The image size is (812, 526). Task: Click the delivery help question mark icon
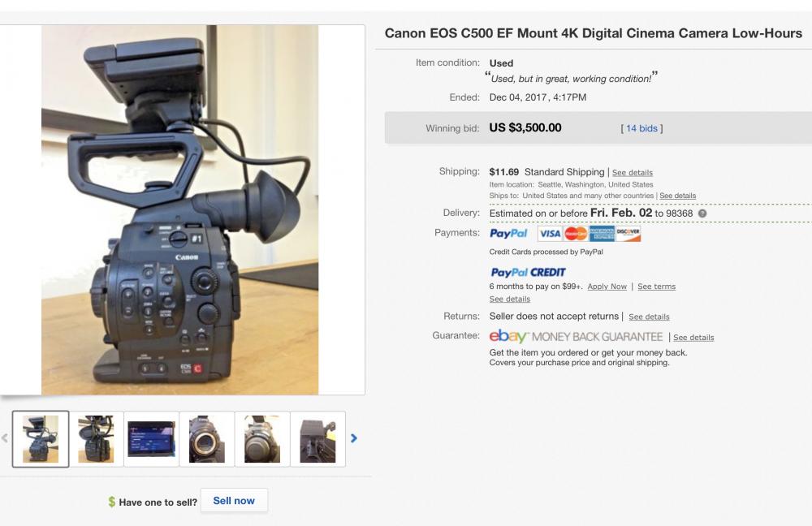coord(702,213)
